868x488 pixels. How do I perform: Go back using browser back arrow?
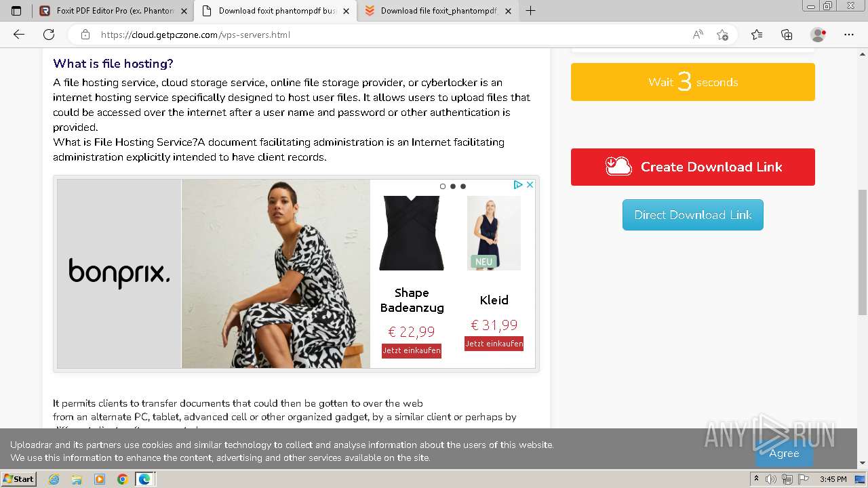19,35
